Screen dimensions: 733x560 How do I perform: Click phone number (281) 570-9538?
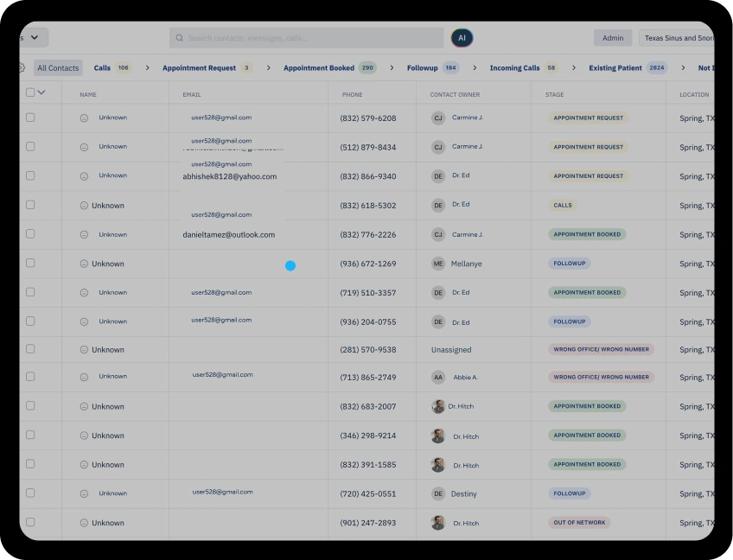click(x=368, y=350)
